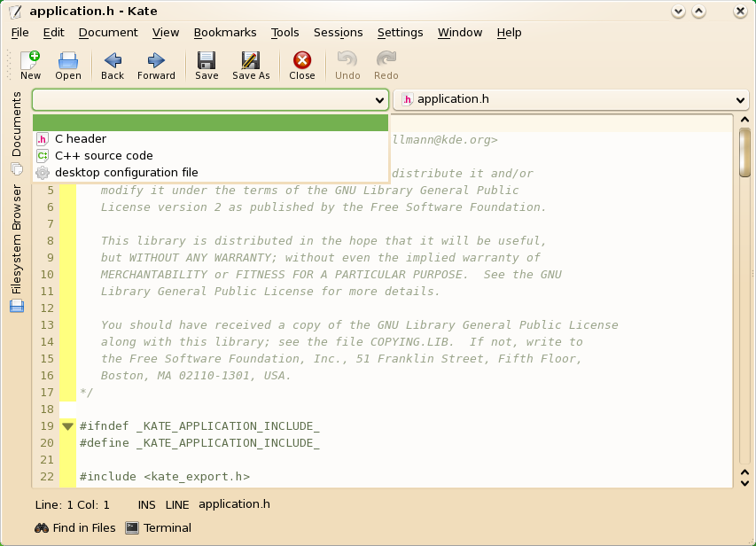Click Line: 1 Col: 1 status text
756x546 pixels.
pos(73,505)
